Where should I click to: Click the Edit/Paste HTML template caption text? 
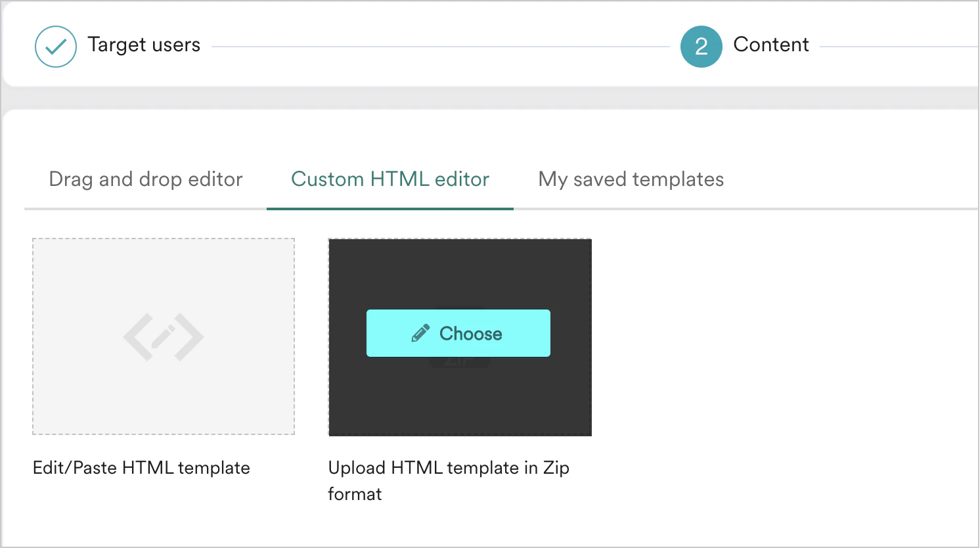click(x=141, y=467)
